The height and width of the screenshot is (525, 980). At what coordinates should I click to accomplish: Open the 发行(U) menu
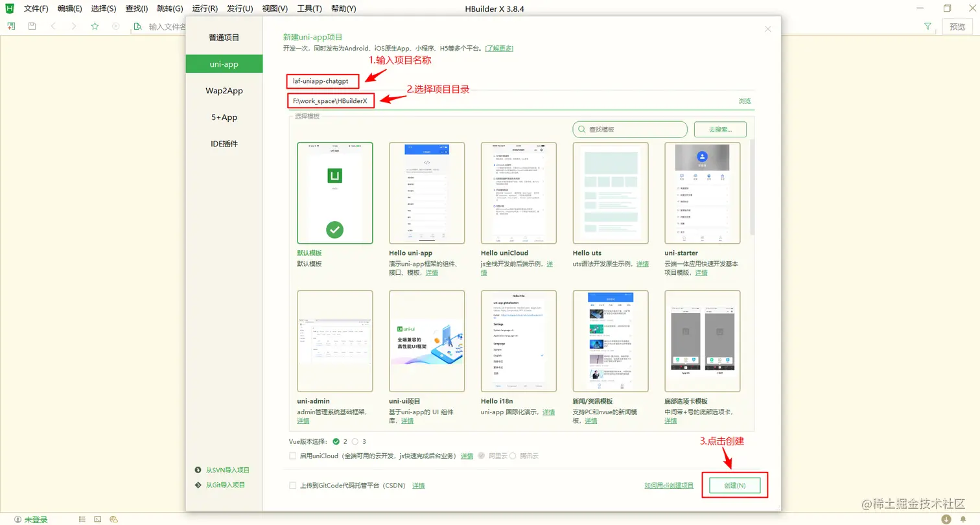click(240, 9)
